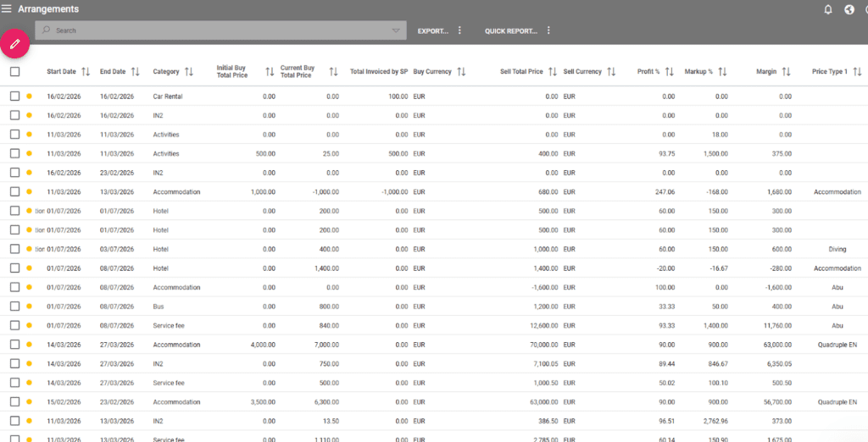
Task: Click the 247.06 profit value
Action: (665, 191)
